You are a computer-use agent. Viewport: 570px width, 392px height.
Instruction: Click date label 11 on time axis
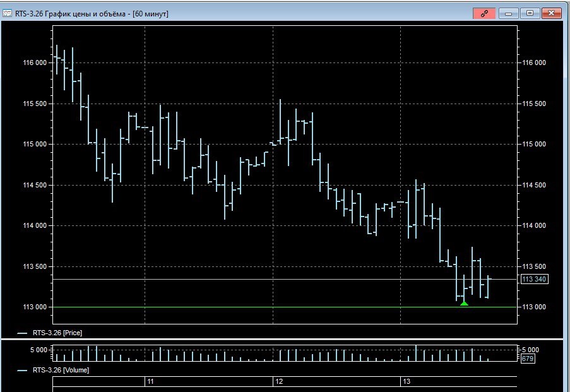(150, 381)
